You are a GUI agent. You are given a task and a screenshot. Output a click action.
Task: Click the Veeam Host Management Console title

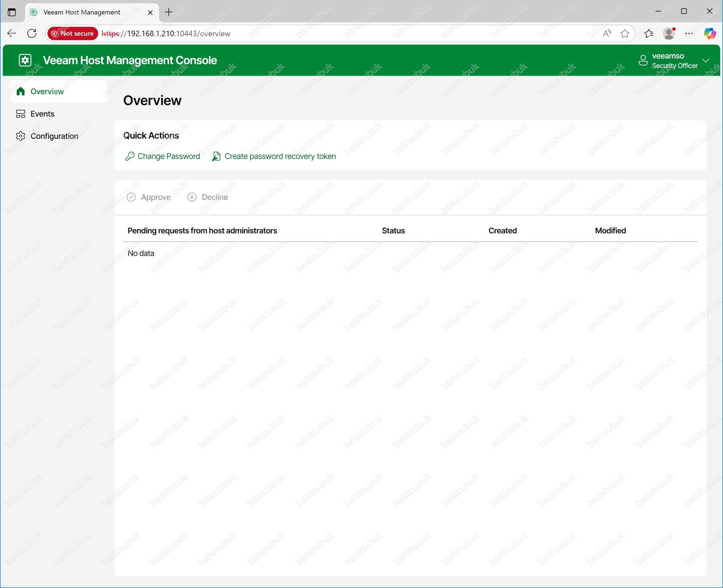coord(130,60)
